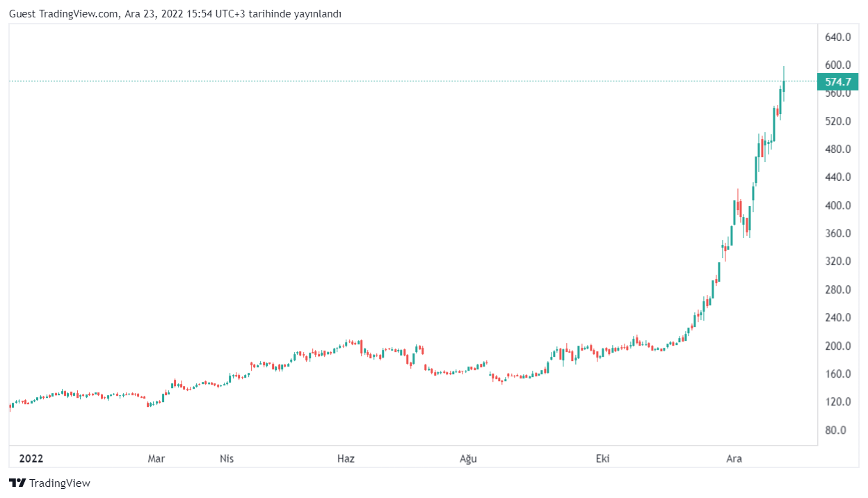This screenshot has width=868, height=498.
Task: Click the Ağu month label on time axis
Action: coord(468,458)
